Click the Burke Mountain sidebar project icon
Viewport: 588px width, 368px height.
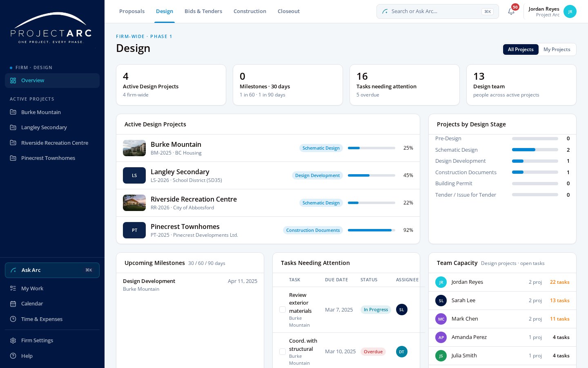tap(13, 112)
